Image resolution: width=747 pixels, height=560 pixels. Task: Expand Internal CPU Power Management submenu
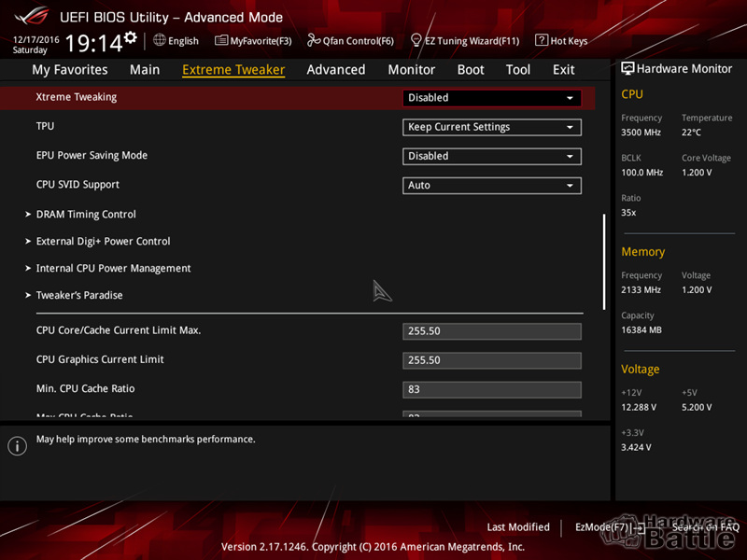[113, 269]
